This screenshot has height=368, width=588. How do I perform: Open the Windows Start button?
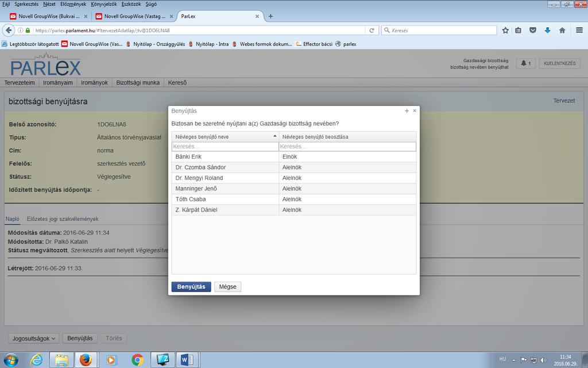point(10,360)
